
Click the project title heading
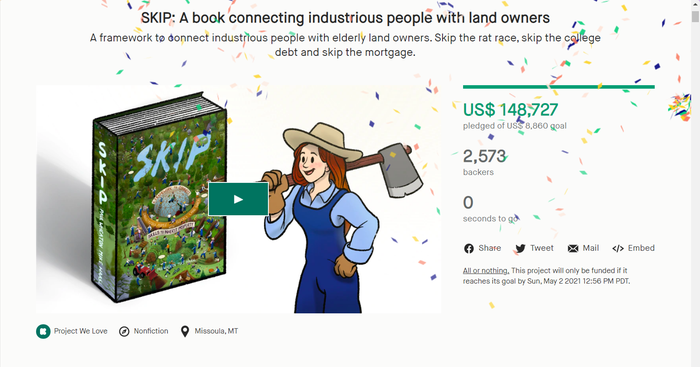click(345, 18)
